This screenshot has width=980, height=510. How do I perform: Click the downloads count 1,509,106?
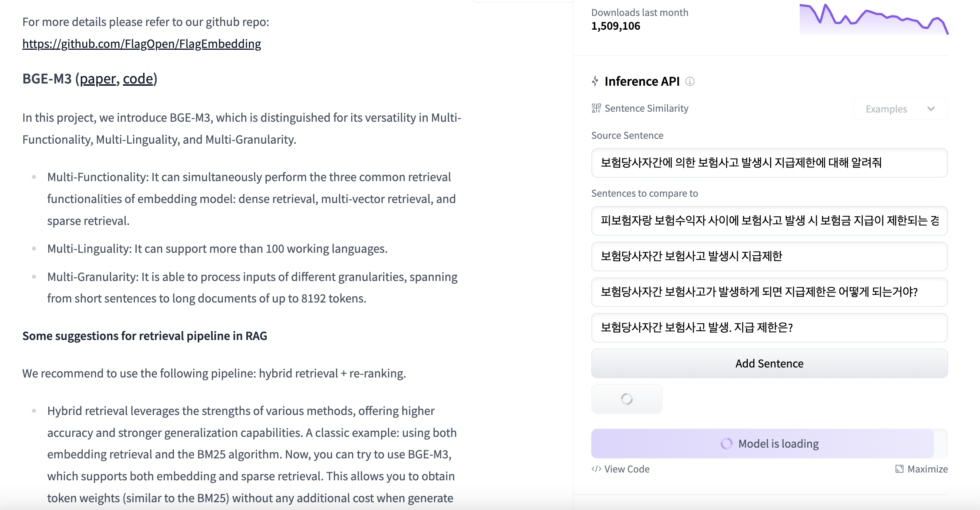[615, 26]
